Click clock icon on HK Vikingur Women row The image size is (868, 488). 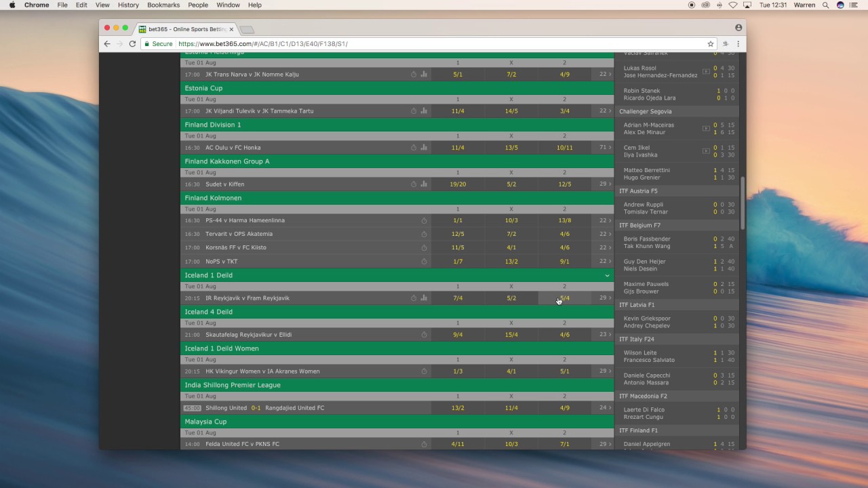(424, 371)
